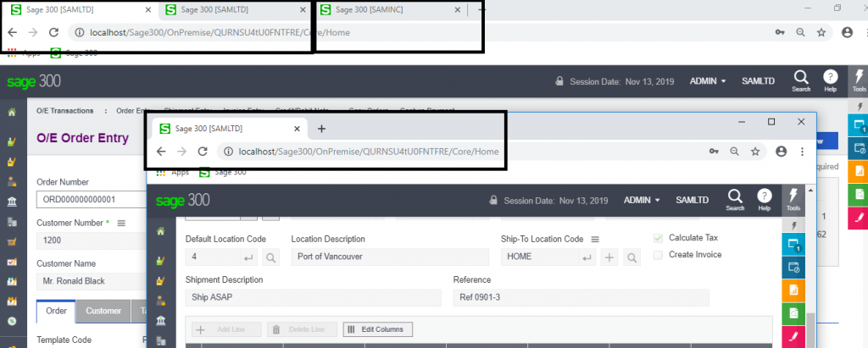This screenshot has width=868, height=348.
Task: Open shopping basket module in back window sidebar
Action: tap(12, 242)
